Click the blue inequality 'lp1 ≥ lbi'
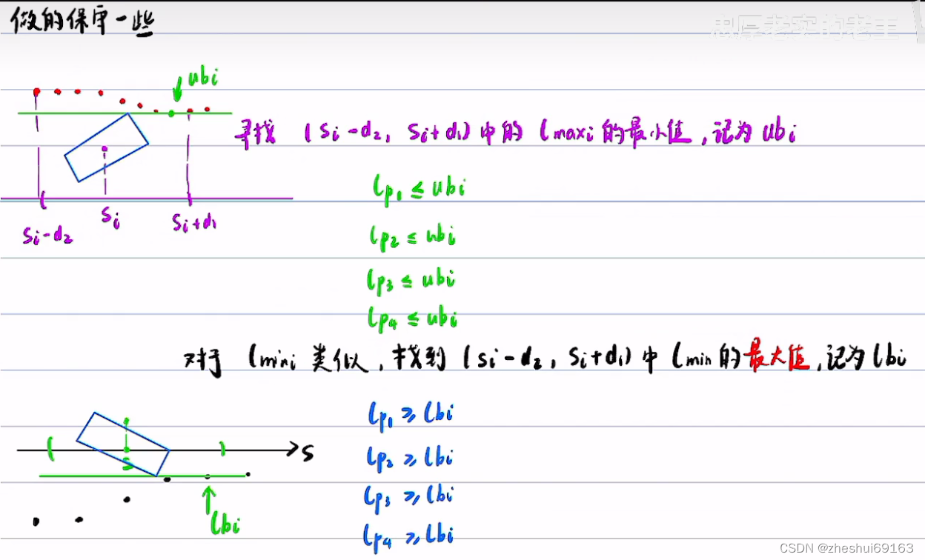 click(x=411, y=414)
